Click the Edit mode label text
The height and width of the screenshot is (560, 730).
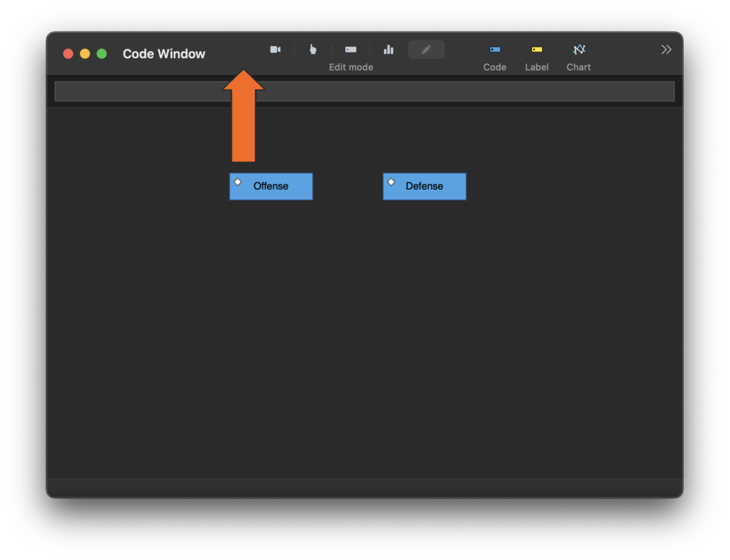350,67
